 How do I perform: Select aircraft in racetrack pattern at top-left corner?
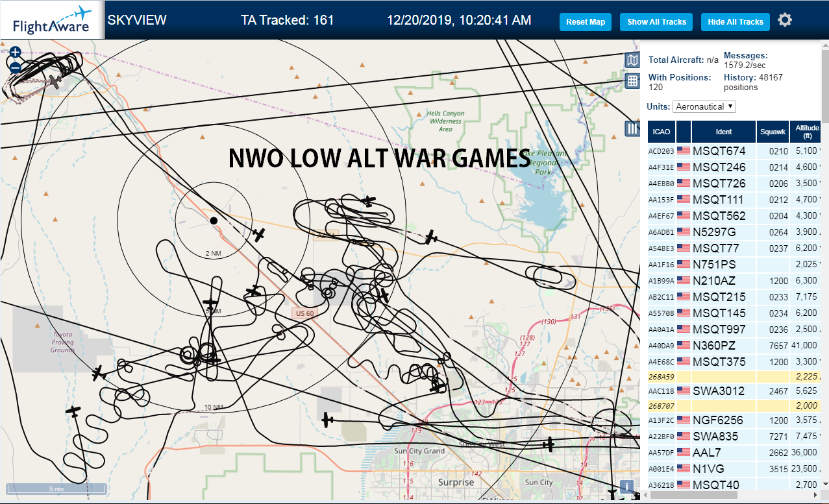[55, 82]
